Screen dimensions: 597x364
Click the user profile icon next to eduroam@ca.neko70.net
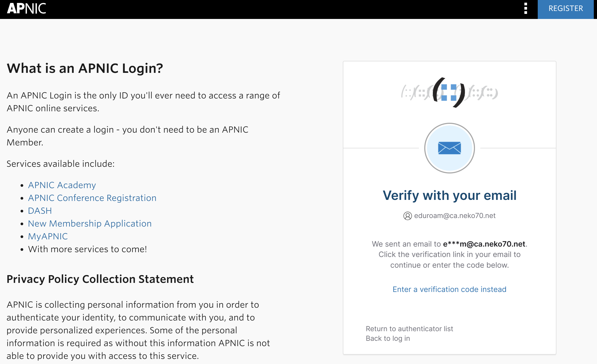click(x=408, y=216)
